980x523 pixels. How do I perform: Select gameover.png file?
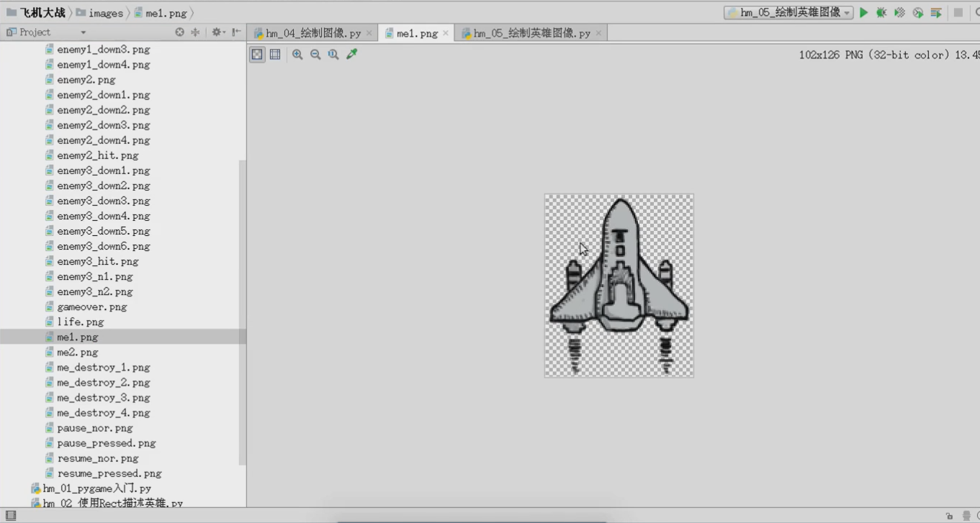(x=92, y=306)
